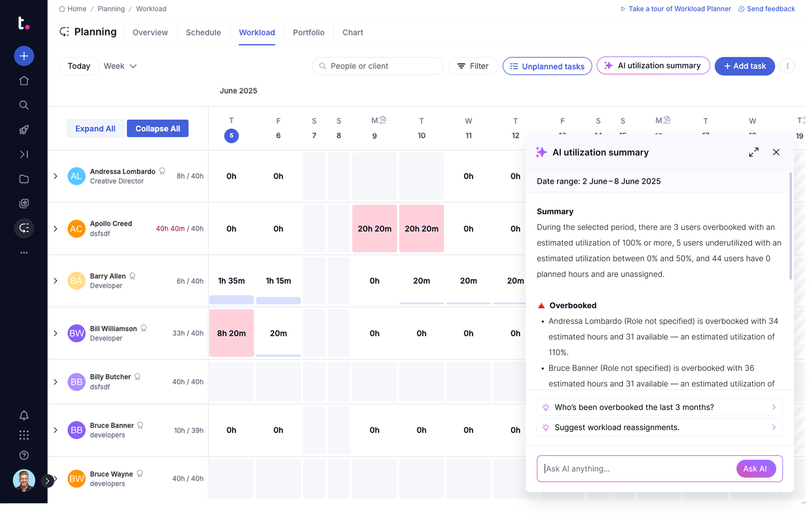
Task: Open the stacked-screens icon in the sidebar
Action: [24, 203]
